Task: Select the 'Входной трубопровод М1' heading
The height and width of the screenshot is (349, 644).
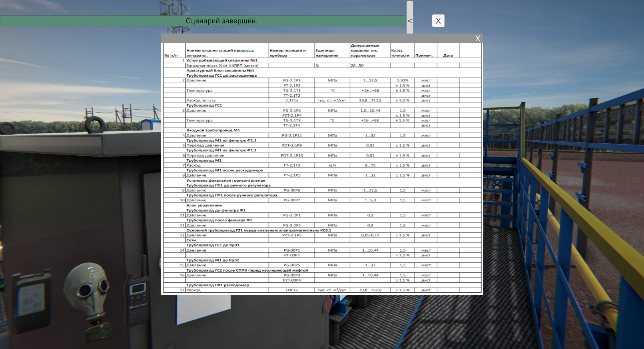Action: click(x=213, y=130)
